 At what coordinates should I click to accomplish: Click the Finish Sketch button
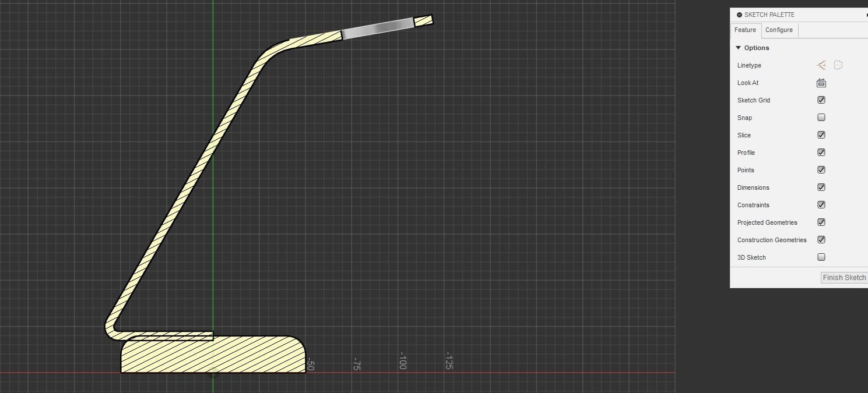[x=844, y=278]
